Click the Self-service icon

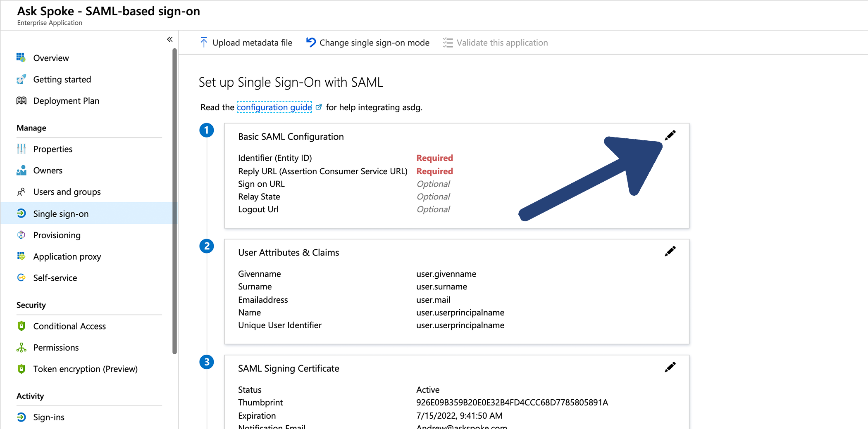click(21, 278)
